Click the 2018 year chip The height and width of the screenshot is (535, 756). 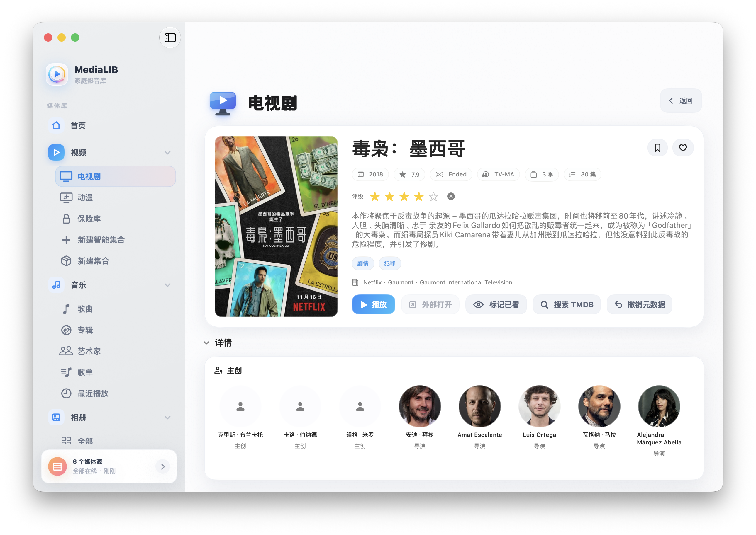371,175
